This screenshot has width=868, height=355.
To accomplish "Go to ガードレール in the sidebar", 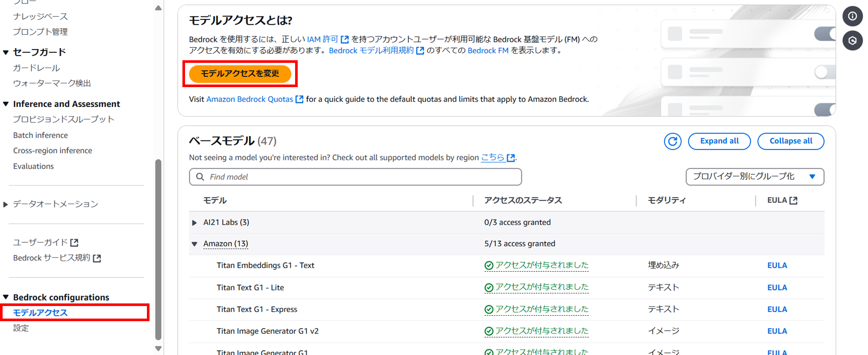I will (x=36, y=68).
